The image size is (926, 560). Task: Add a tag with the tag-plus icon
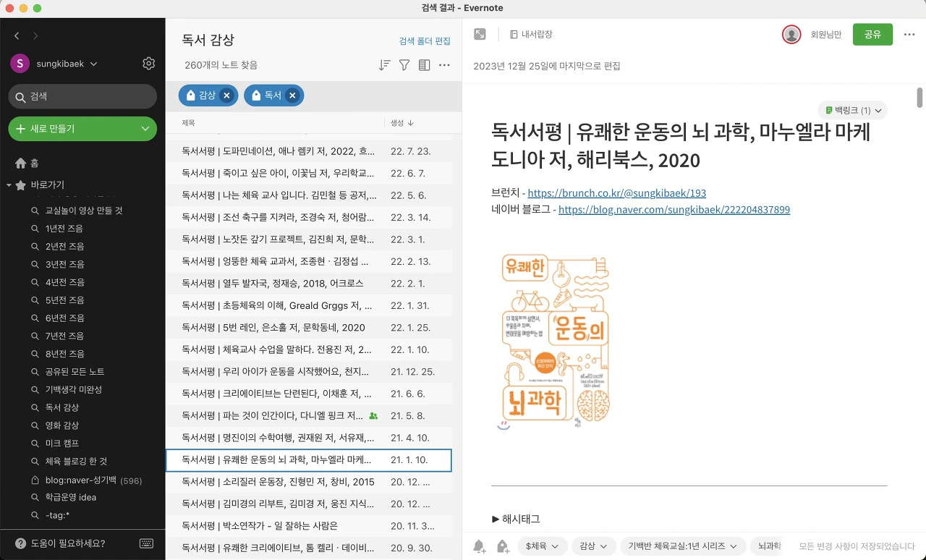pyautogui.click(x=503, y=546)
